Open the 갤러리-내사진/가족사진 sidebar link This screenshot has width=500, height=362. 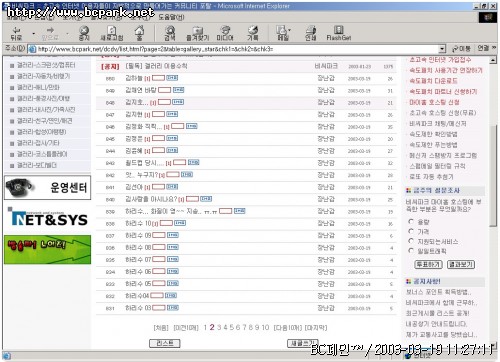tap(46, 110)
